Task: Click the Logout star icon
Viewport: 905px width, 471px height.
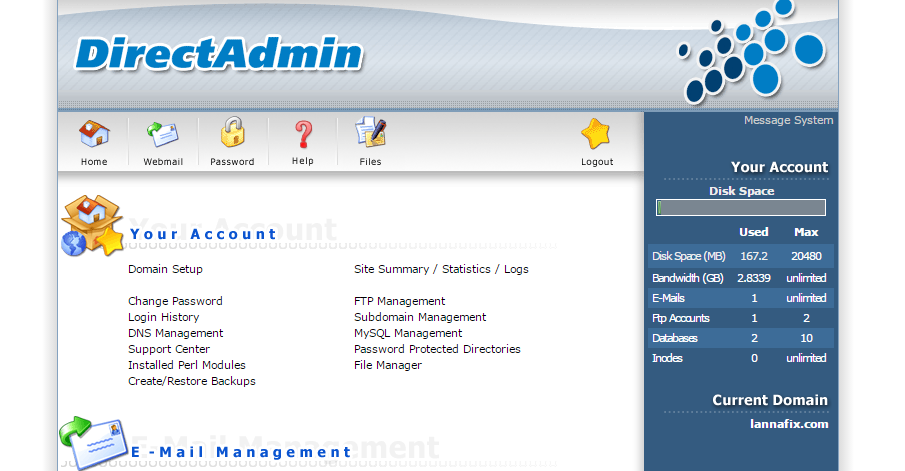Action: [x=596, y=134]
